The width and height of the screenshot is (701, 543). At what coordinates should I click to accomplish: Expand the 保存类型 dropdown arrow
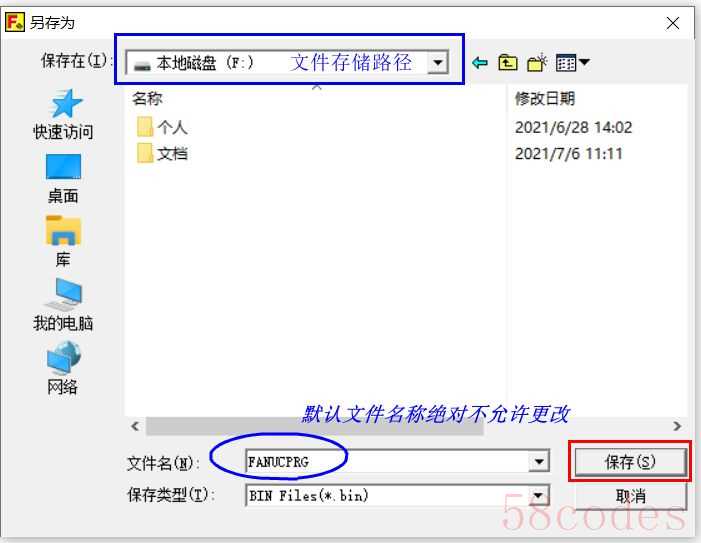pyautogui.click(x=539, y=495)
